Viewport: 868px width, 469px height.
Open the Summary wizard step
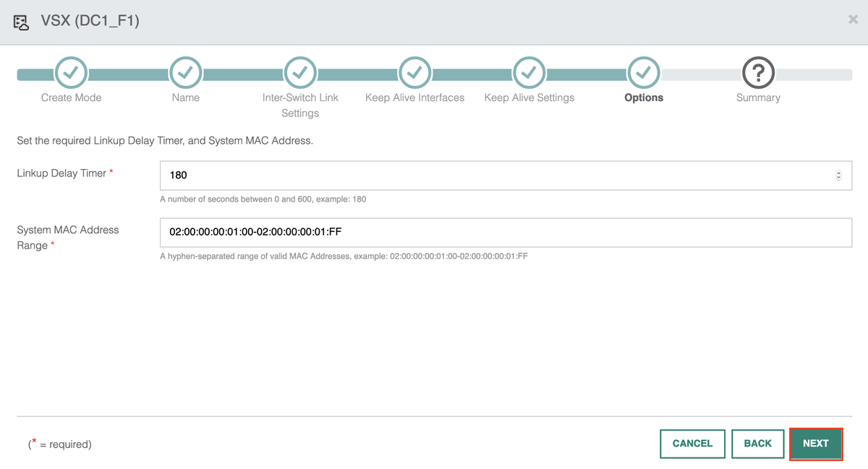(758, 97)
